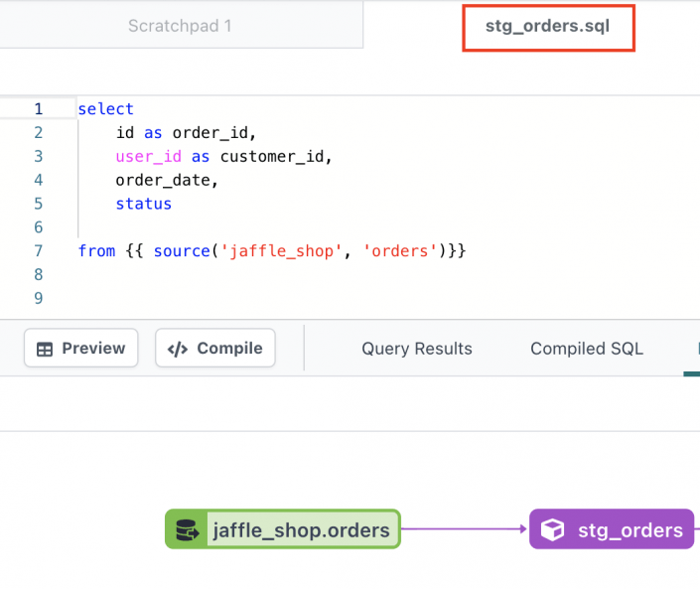Click line number 1 in the gutter
The image size is (700, 589).
tap(38, 109)
